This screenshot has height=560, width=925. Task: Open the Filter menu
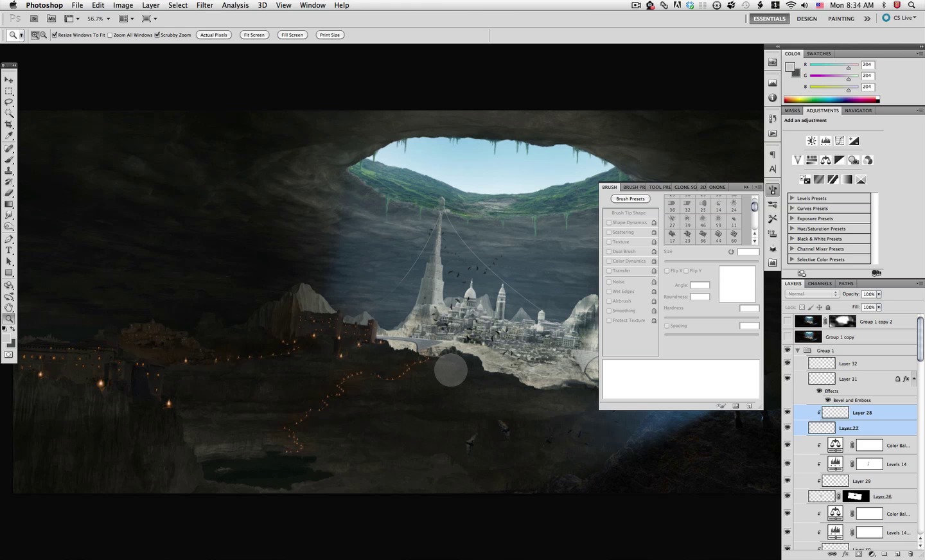[205, 5]
